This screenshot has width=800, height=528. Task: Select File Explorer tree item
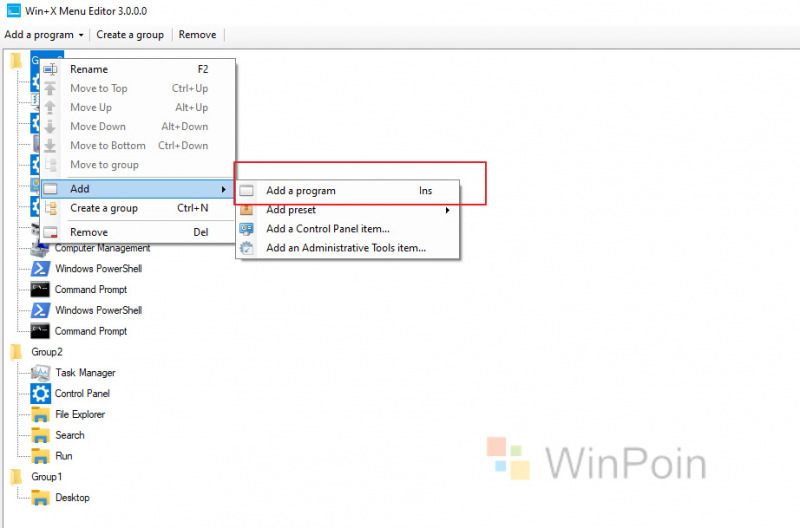coord(80,415)
